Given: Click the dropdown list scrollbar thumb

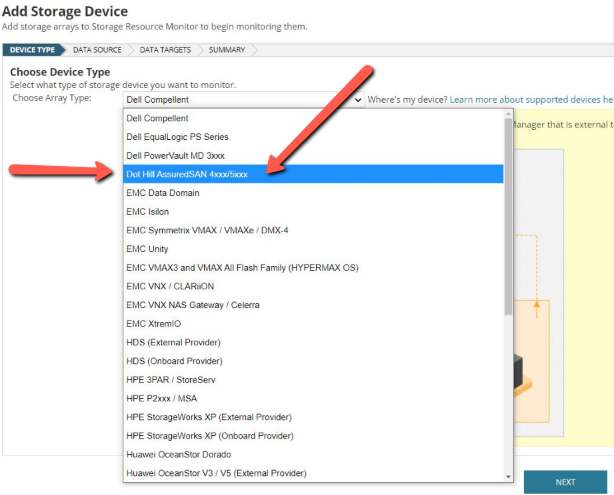Looking at the screenshot, I should (508, 216).
